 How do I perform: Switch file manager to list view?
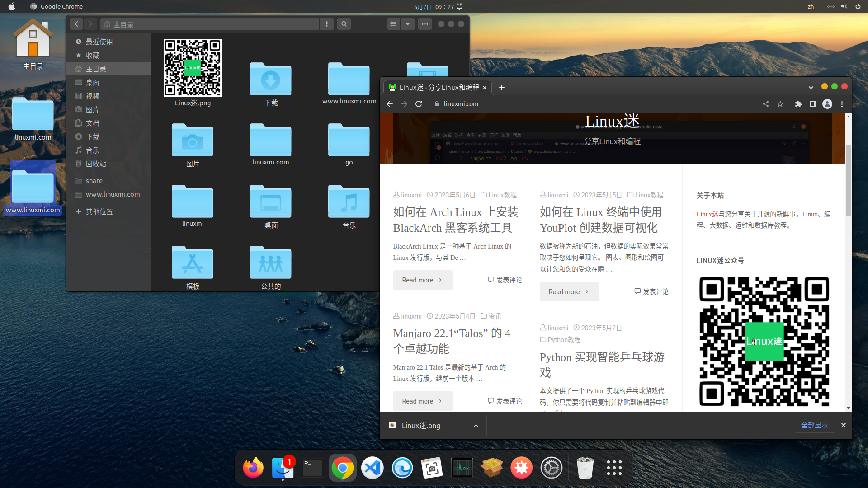pyautogui.click(x=393, y=24)
